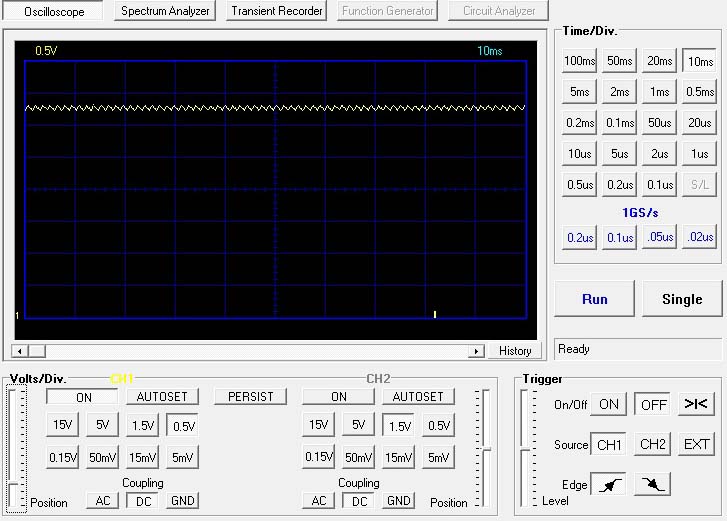Viewport: 727px width, 521px height.
Task: Set time base to 20us
Action: (700, 123)
